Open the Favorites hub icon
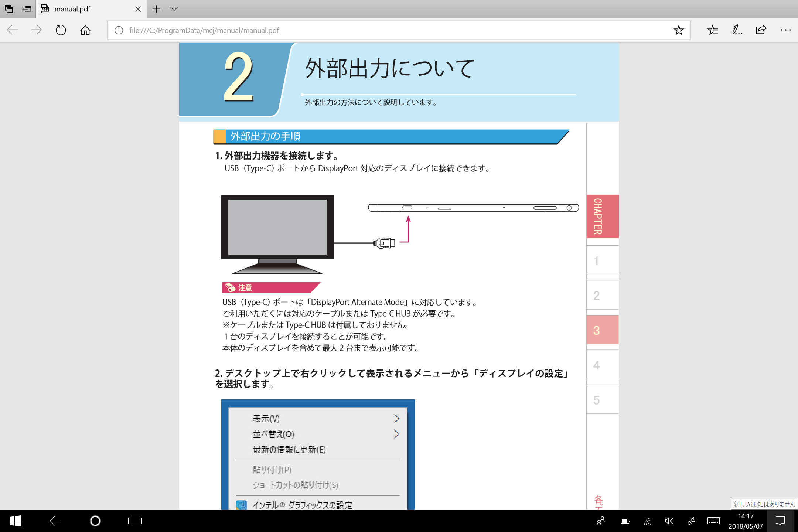The height and width of the screenshot is (532, 798). tap(713, 30)
